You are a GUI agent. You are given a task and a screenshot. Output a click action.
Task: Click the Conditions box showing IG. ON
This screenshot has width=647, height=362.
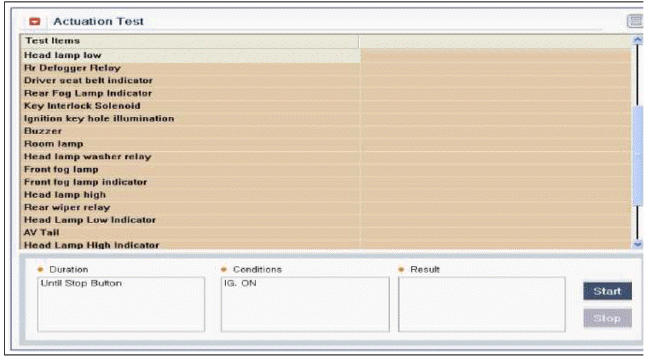(305, 305)
